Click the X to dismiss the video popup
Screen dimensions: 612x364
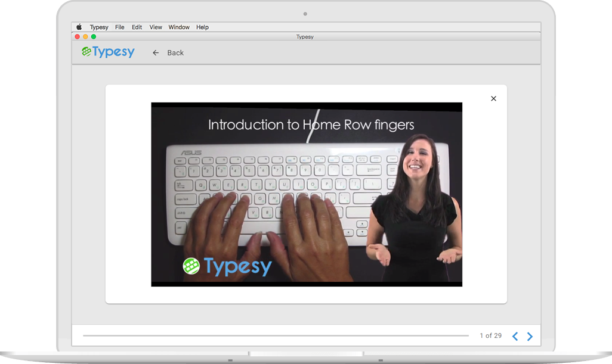tap(493, 98)
